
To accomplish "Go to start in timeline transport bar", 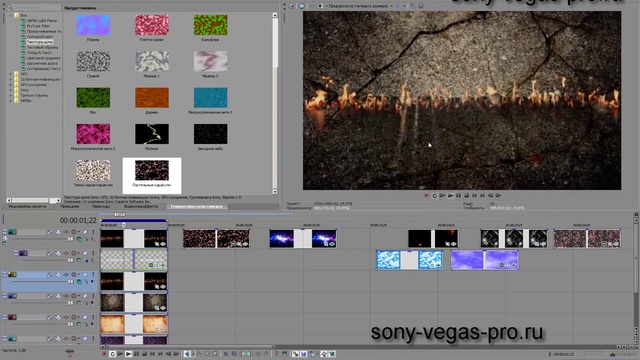I will point(152,354).
